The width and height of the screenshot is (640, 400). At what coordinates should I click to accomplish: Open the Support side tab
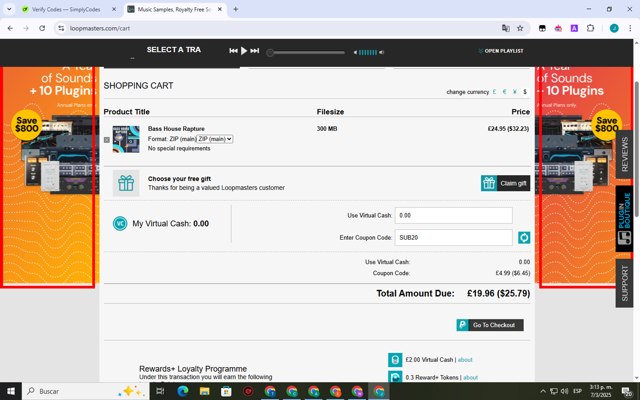click(624, 283)
